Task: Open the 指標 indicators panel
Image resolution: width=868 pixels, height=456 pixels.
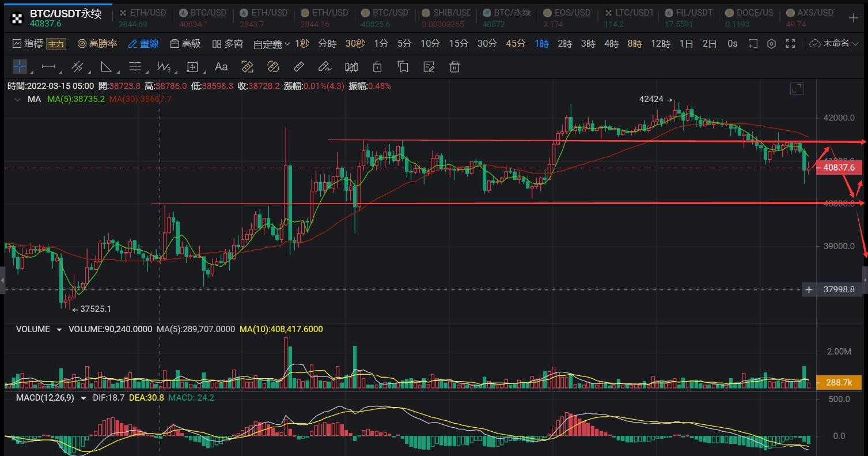Action: tap(28, 44)
